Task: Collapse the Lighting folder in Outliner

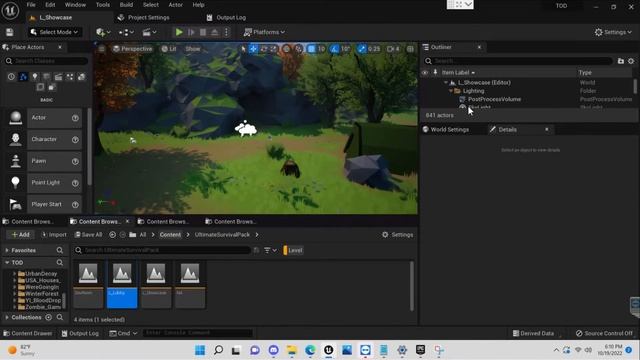Action: [451, 91]
